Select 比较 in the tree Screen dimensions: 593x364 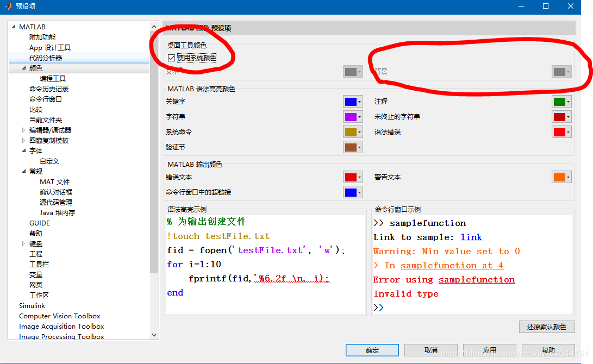[x=36, y=110]
